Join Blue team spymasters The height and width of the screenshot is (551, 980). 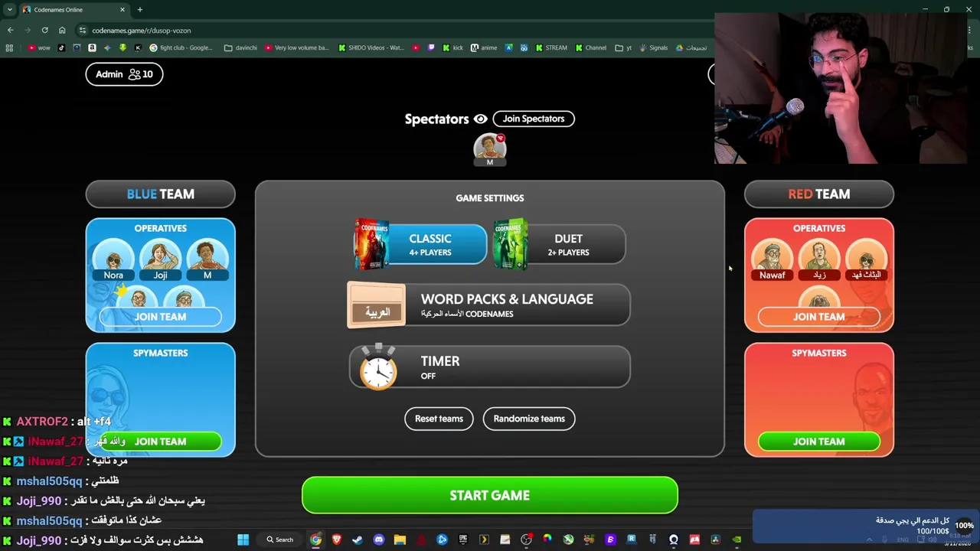160,442
